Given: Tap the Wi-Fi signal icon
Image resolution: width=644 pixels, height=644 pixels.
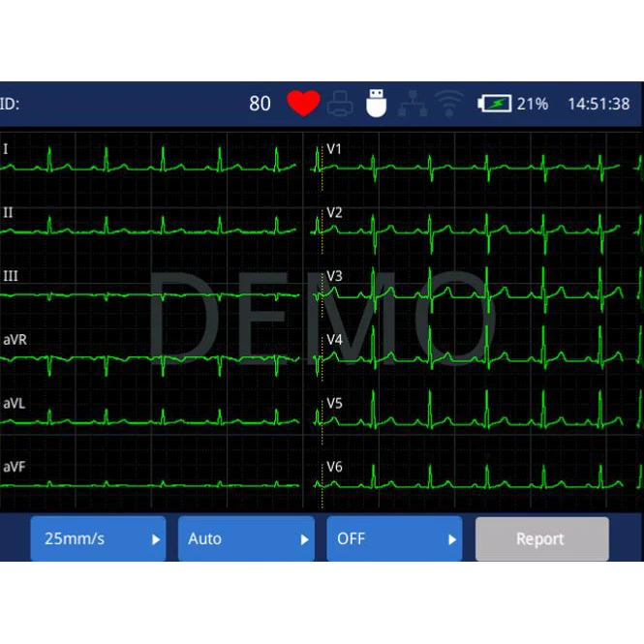Looking at the screenshot, I should click(449, 104).
